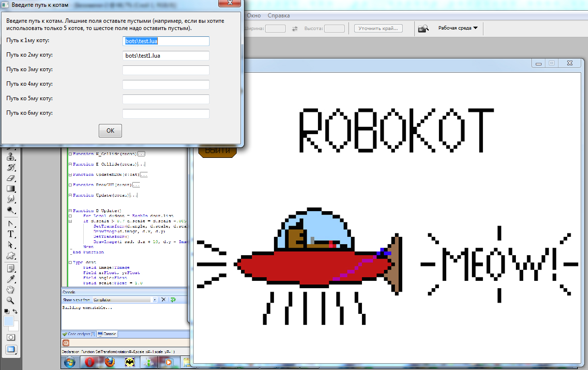Launch Adobe Bridge from options bar
Viewport: 588px width, 370px height.
(x=423, y=29)
